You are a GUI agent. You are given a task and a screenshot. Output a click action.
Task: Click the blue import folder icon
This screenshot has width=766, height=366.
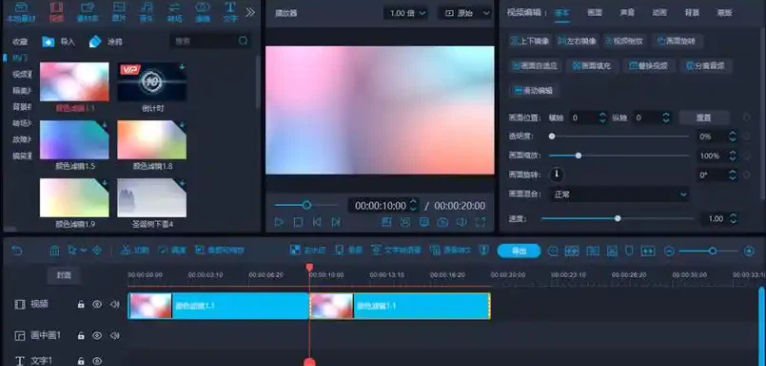(48, 42)
